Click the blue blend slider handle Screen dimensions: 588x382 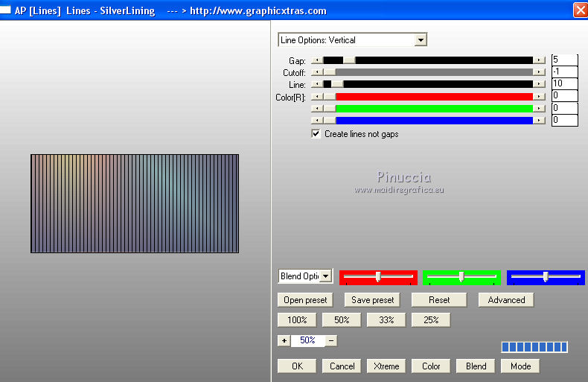click(546, 277)
